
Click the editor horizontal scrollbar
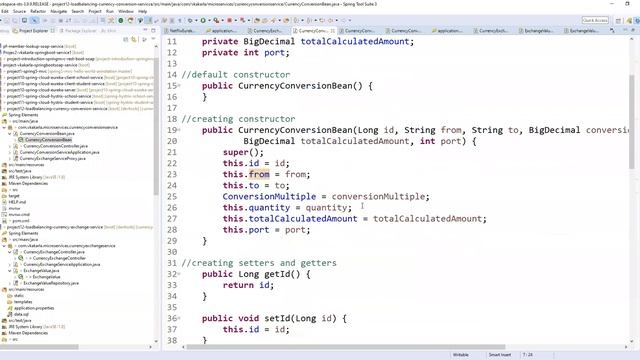[x=346, y=347]
